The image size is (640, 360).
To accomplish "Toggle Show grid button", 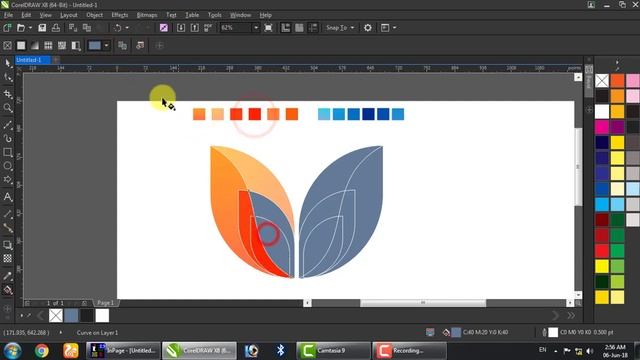I will point(299,28).
